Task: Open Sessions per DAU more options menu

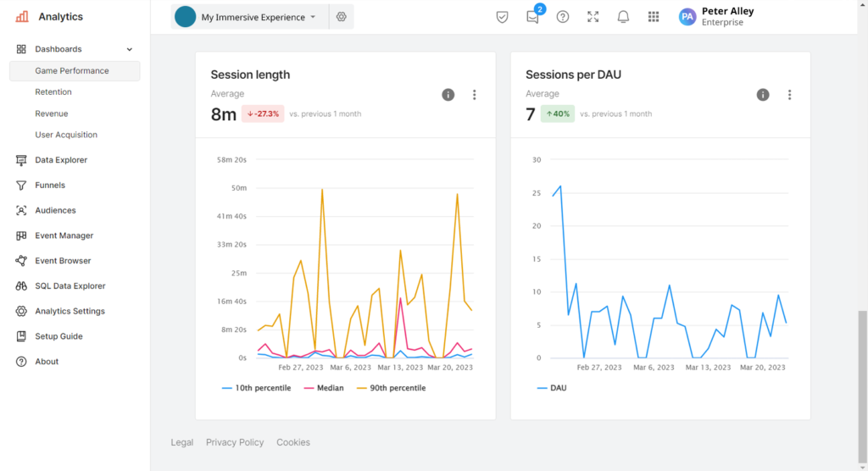Action: click(789, 95)
